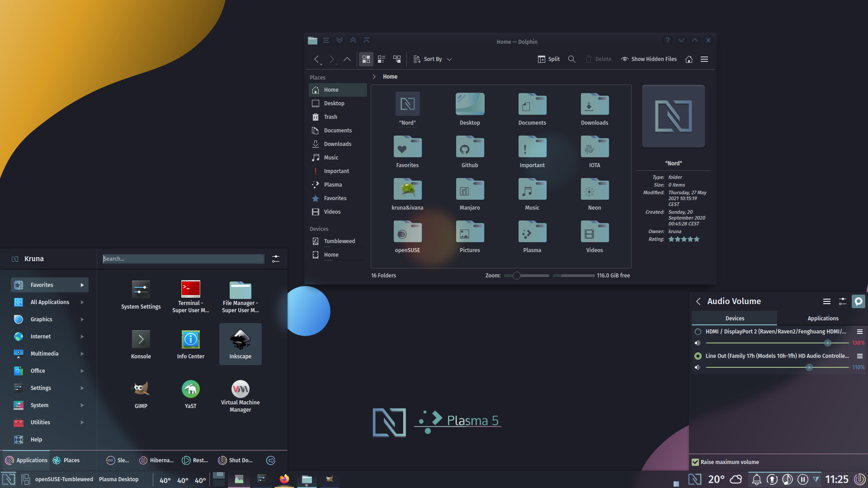Expand the Internet category
Viewport: 868px width, 488px height.
click(50, 337)
